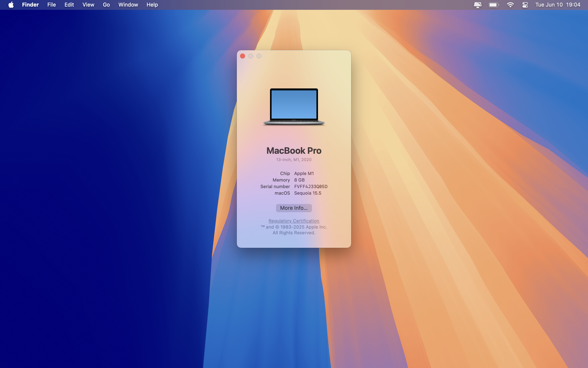Click the All Rights Reserved text

(294, 233)
